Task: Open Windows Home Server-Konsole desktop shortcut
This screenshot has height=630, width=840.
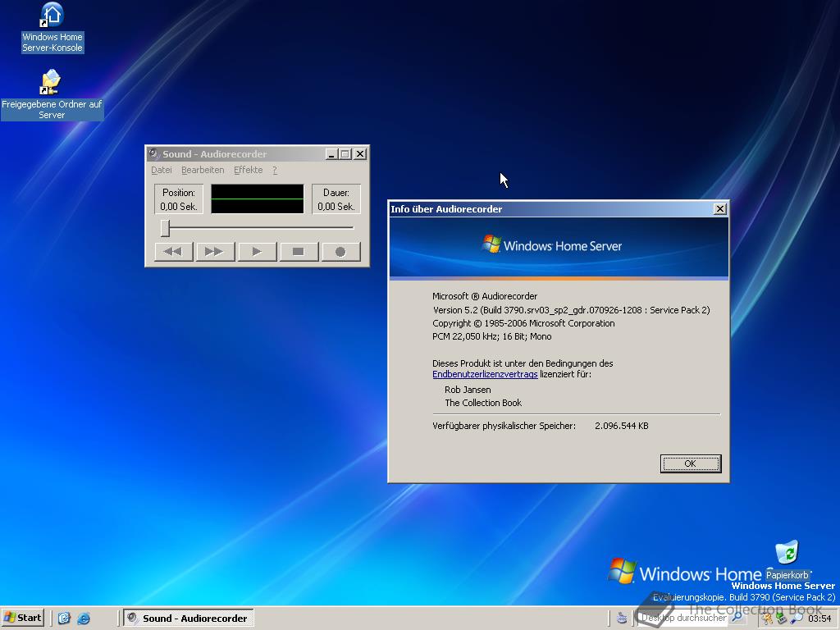Action: [52, 27]
